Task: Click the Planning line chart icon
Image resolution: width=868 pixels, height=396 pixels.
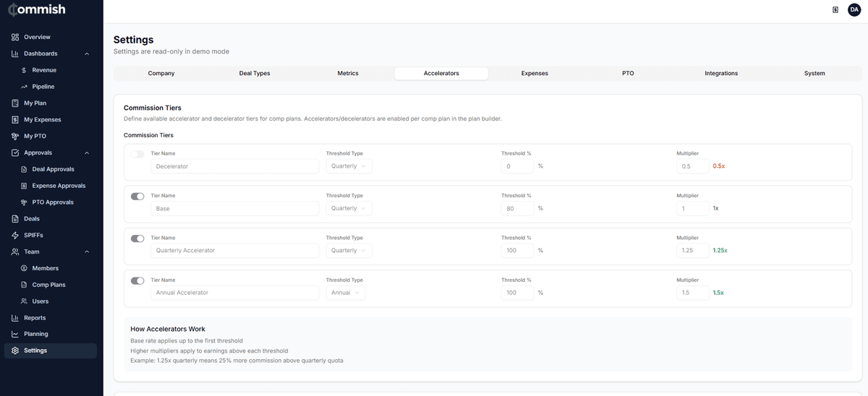Action: pyautogui.click(x=15, y=334)
